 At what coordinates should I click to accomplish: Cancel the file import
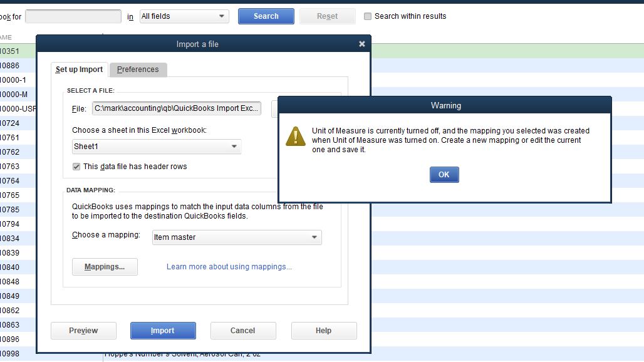243,330
